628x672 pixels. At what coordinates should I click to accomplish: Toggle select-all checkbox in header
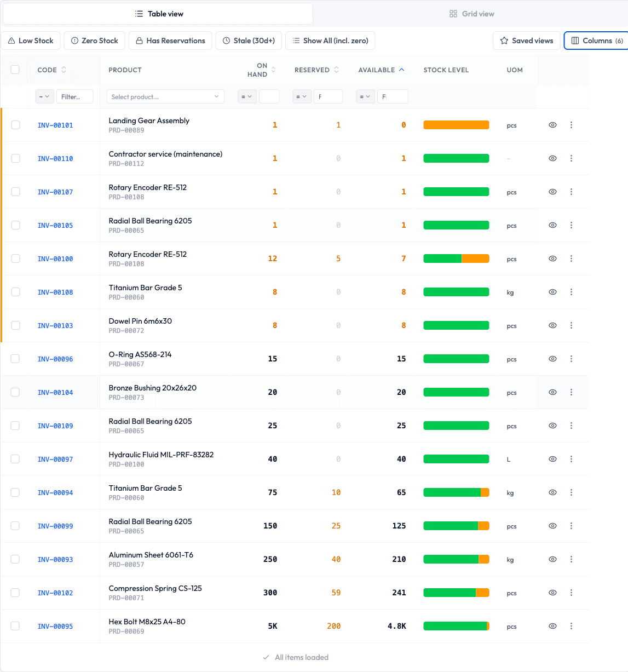click(x=15, y=70)
